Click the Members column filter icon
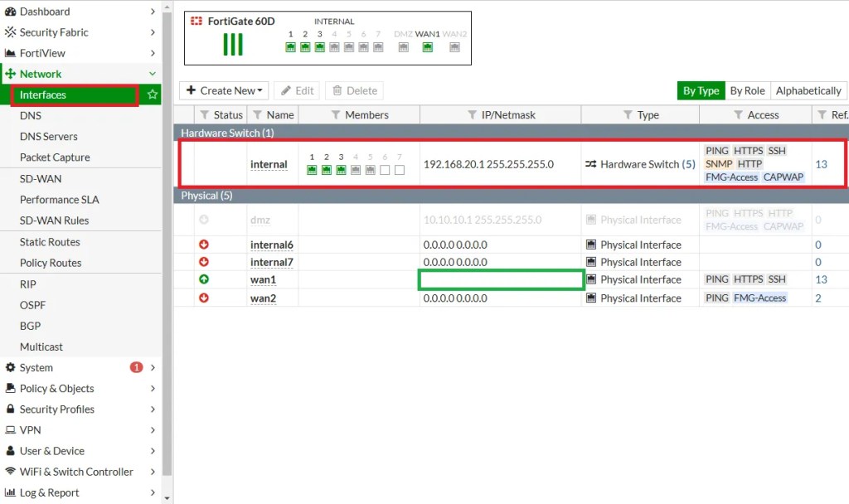 point(336,114)
